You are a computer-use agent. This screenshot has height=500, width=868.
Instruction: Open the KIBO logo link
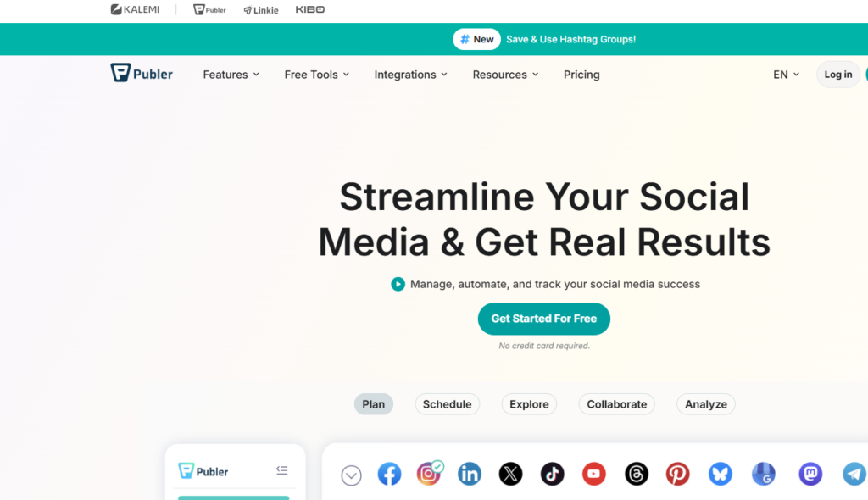pos(310,9)
